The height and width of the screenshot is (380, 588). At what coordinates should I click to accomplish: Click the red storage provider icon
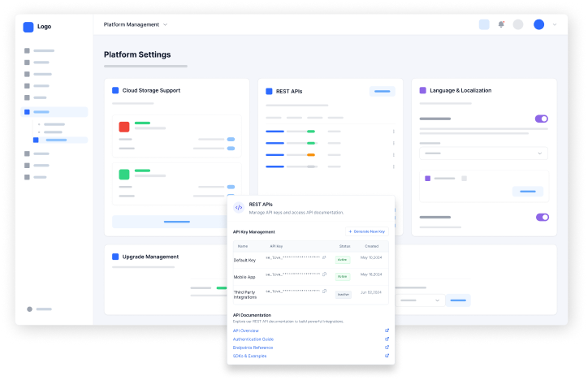point(124,127)
